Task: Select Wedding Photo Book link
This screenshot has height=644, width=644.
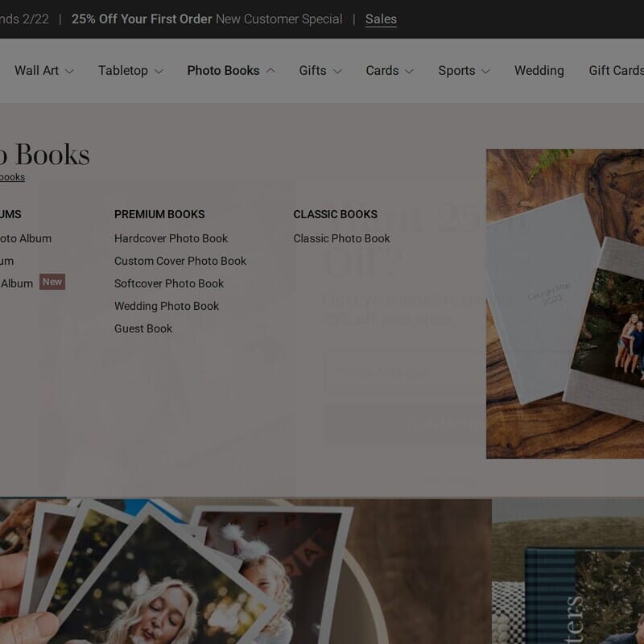Action: pos(167,306)
